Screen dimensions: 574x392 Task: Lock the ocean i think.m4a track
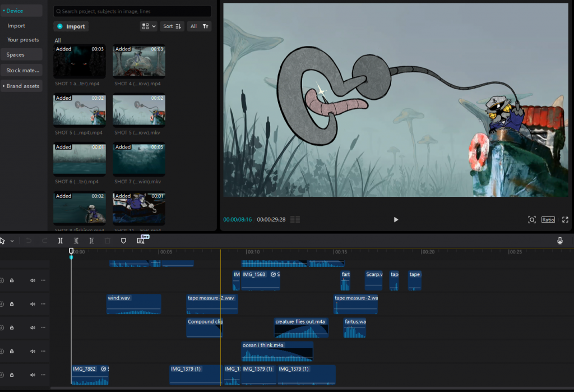[x=12, y=351]
